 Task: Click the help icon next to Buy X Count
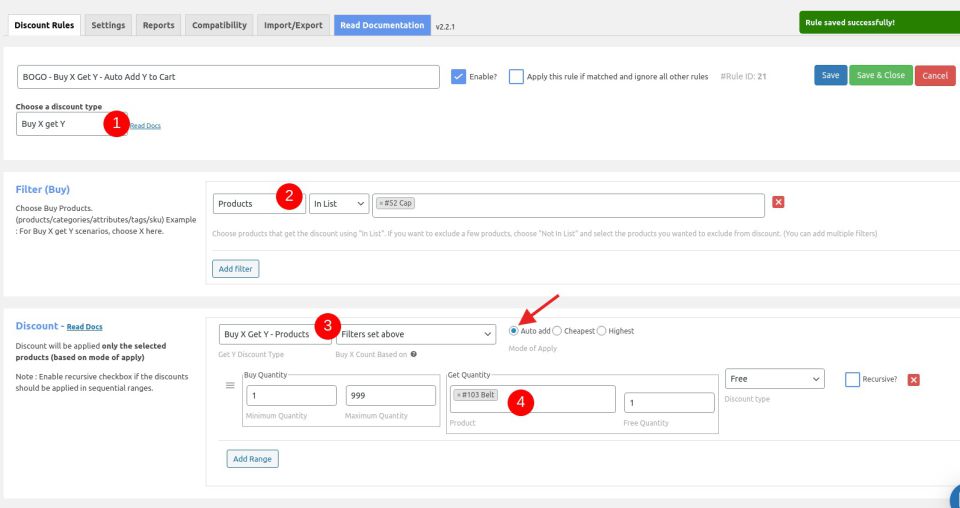coord(414,354)
